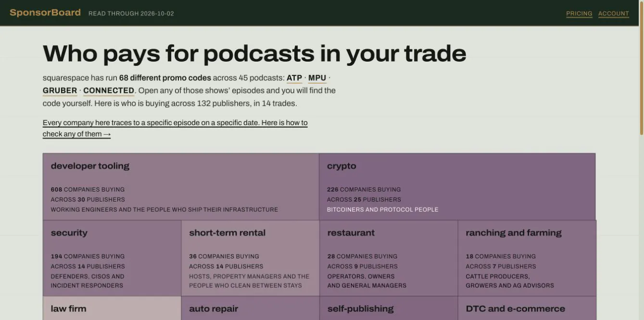Open the SponsorBoard home logo
The height and width of the screenshot is (320, 644).
(45, 13)
